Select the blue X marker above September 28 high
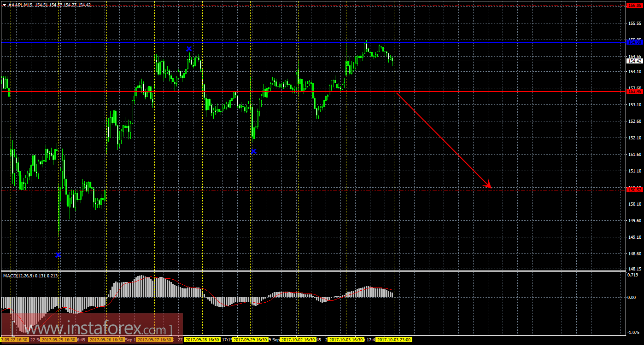The width and height of the screenshot is (644, 345). [189, 49]
